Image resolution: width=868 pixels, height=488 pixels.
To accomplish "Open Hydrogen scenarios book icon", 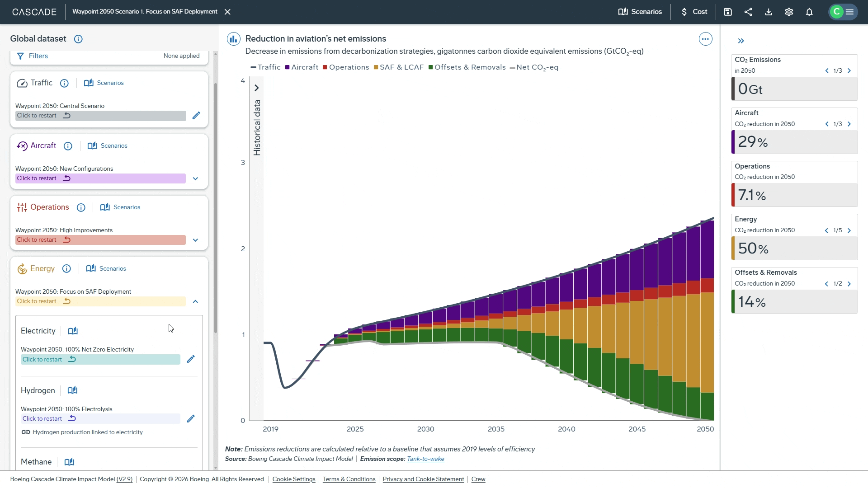I will click(x=72, y=390).
